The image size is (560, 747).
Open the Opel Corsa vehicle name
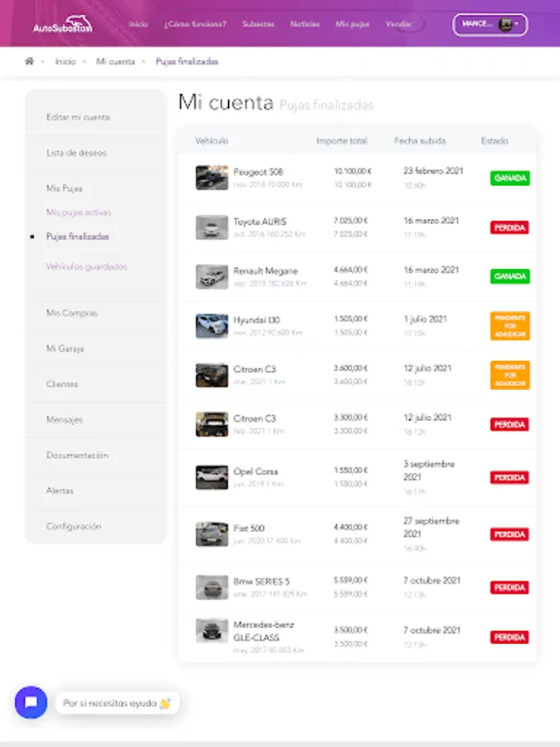coord(256,471)
